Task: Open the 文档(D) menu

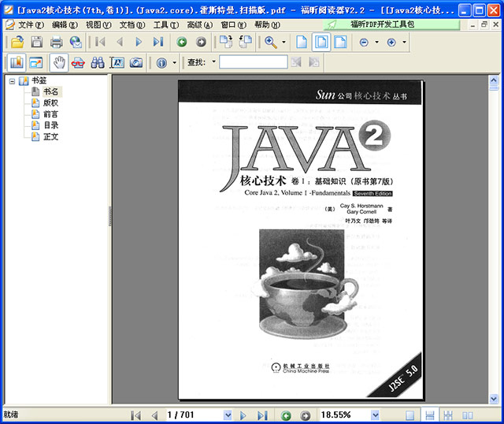Action: (132, 24)
